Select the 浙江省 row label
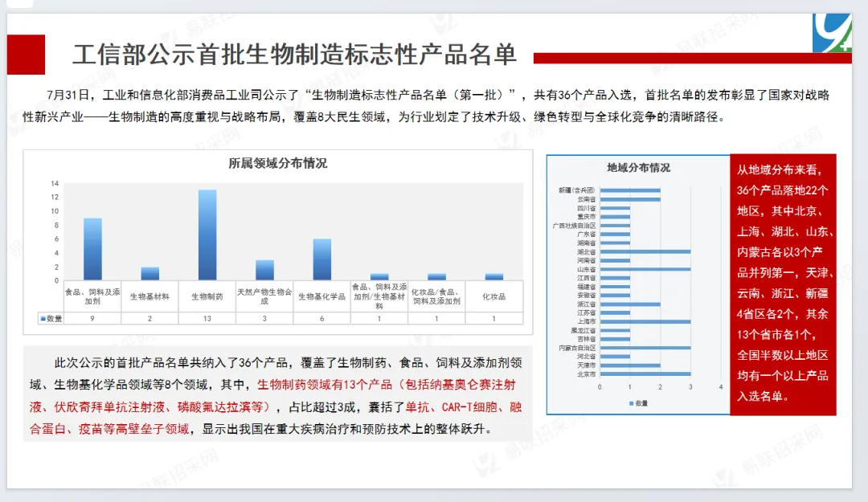This screenshot has height=502, width=868. (x=586, y=304)
